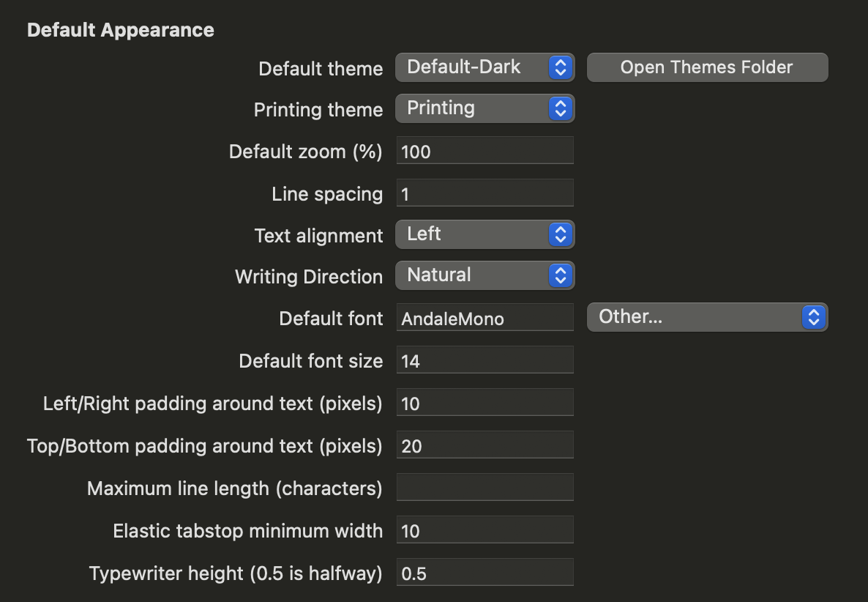Image resolution: width=868 pixels, height=602 pixels.
Task: Click the Default-Dark popup chevron arrows
Action: [561, 67]
